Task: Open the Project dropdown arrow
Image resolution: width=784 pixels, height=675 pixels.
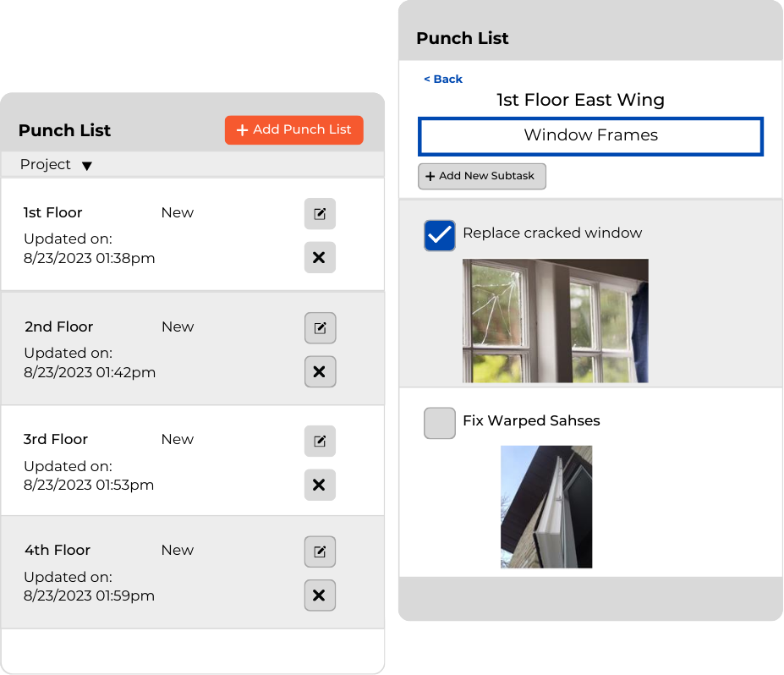Action: 87,166
